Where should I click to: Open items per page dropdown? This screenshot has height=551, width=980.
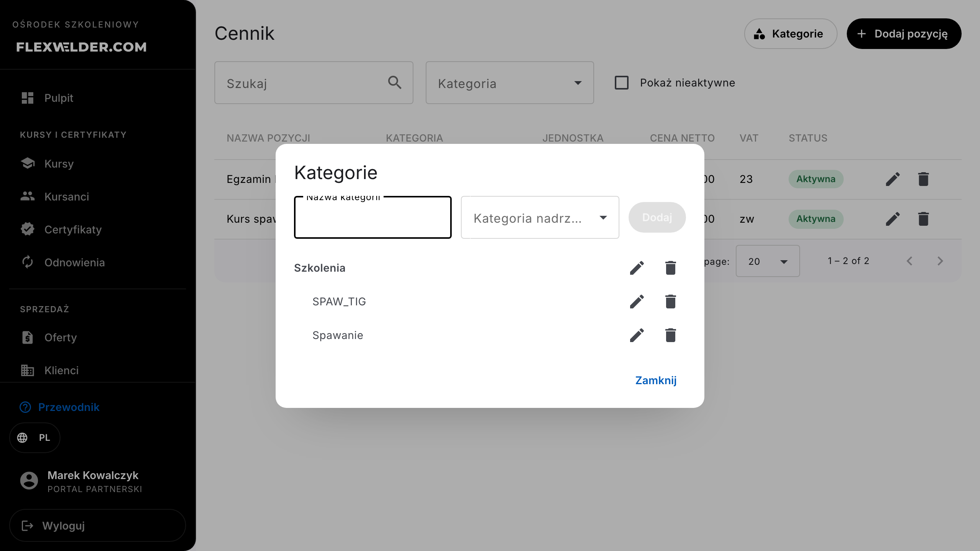pos(768,261)
